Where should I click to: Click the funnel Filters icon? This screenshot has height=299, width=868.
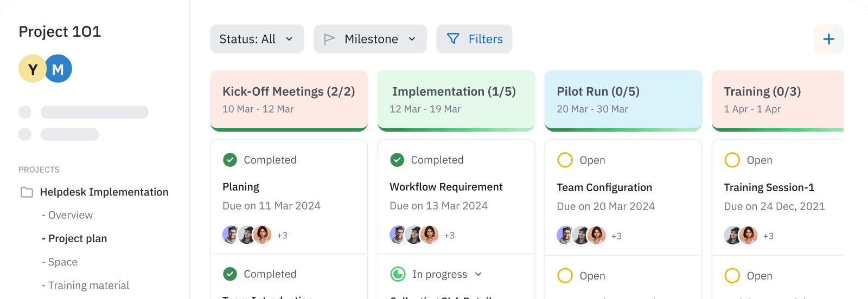[x=453, y=39]
